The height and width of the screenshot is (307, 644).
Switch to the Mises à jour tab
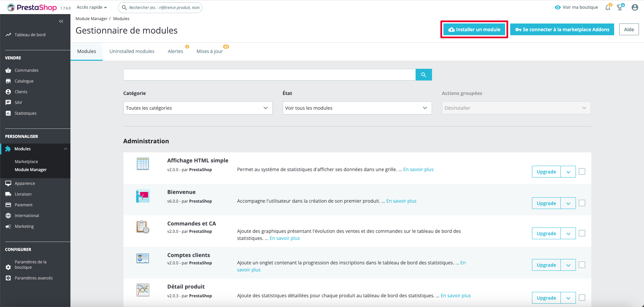tap(210, 51)
